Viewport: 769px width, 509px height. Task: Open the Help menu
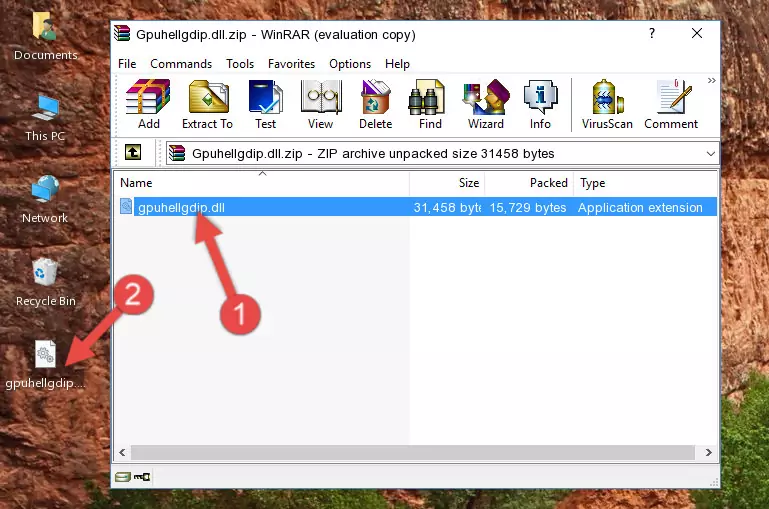tap(397, 64)
